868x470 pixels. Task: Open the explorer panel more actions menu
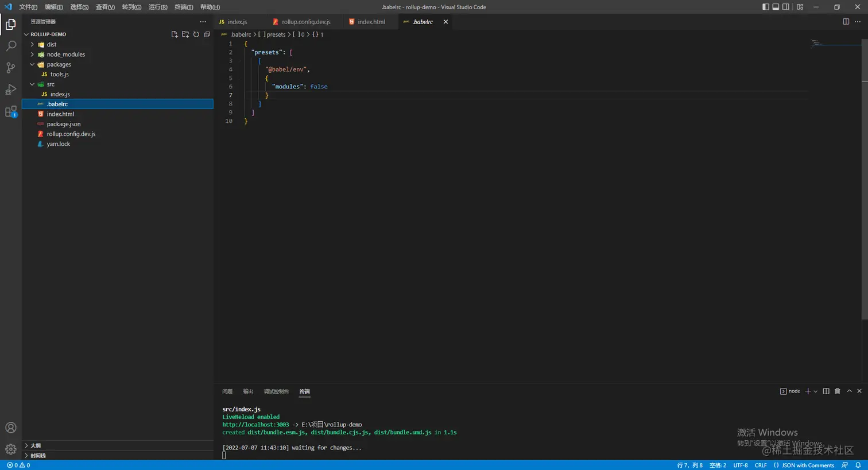point(203,22)
